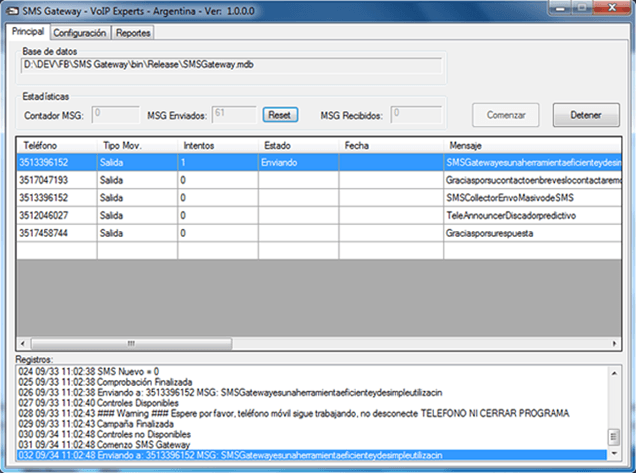The height and width of the screenshot is (473, 636).
Task: Click the Enviando status cell
Action: pyautogui.click(x=299, y=163)
